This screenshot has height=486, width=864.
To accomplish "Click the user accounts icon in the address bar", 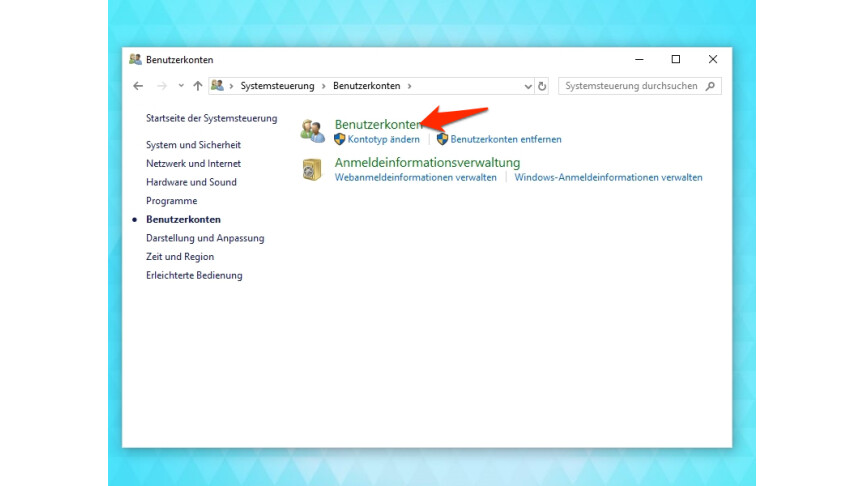I will pos(218,85).
